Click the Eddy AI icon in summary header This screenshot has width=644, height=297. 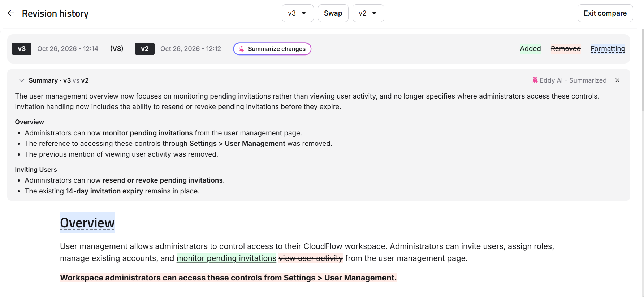click(535, 80)
